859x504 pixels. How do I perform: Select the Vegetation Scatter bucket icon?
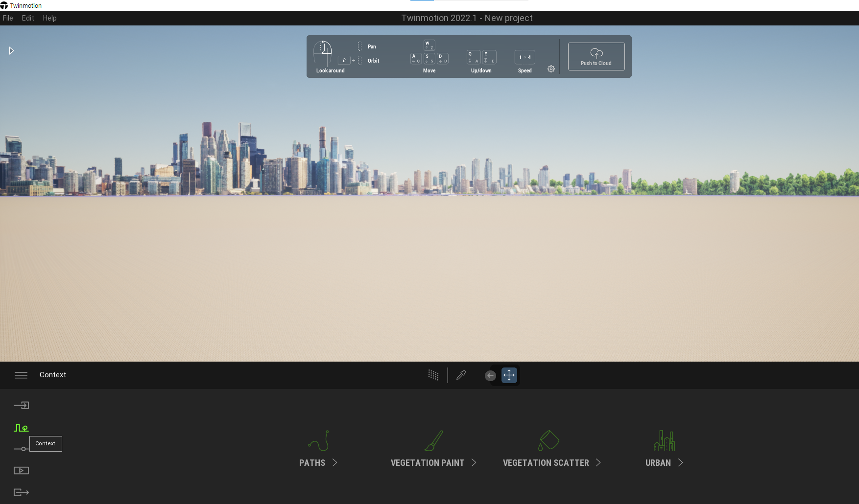pos(549,441)
